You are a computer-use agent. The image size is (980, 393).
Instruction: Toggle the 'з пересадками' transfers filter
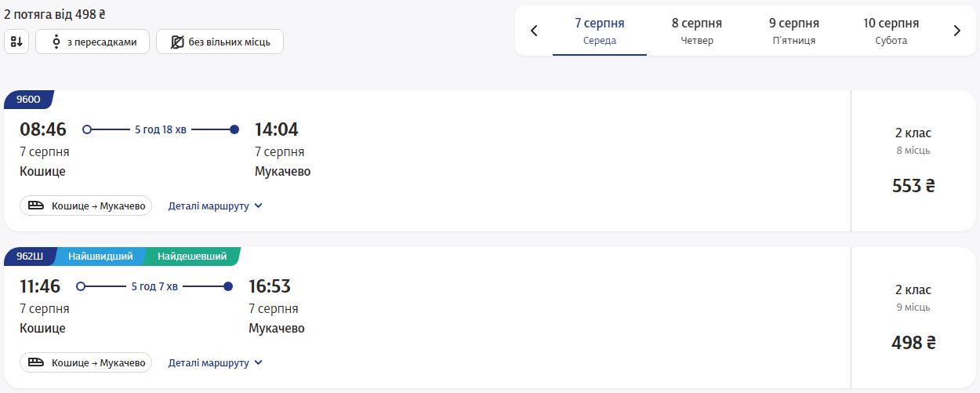tap(92, 42)
